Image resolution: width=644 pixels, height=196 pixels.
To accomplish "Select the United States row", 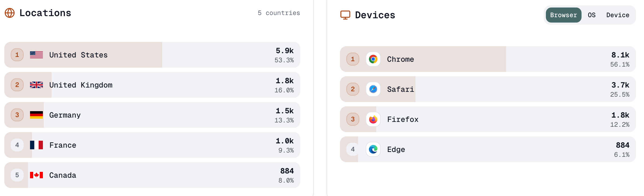I will 150,55.
